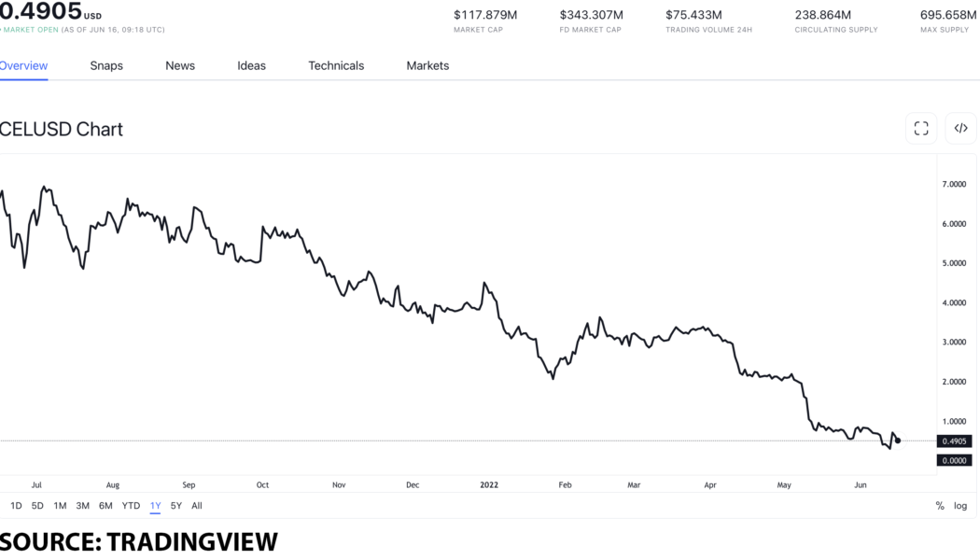The width and height of the screenshot is (980, 560).
Task: Toggle the log scale display
Action: click(960, 505)
